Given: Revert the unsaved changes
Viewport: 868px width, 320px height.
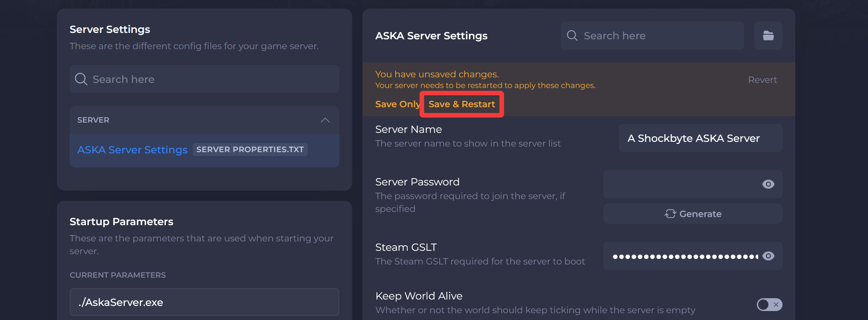Looking at the screenshot, I should pyautogui.click(x=762, y=80).
